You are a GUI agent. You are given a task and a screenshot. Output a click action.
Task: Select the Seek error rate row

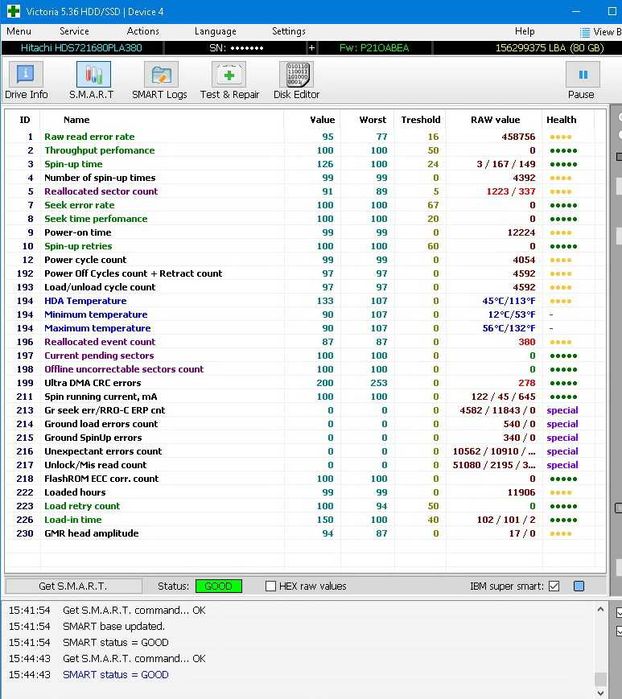305,205
